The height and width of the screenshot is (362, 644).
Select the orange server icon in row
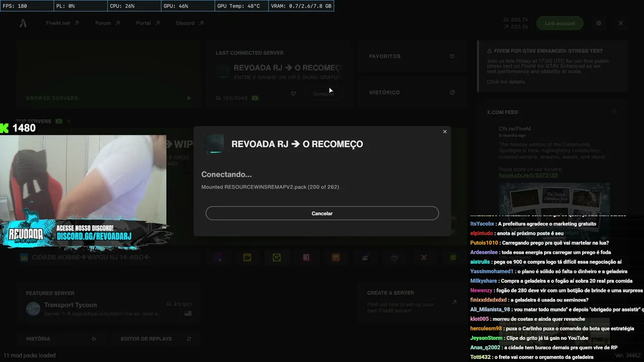tap(336, 257)
